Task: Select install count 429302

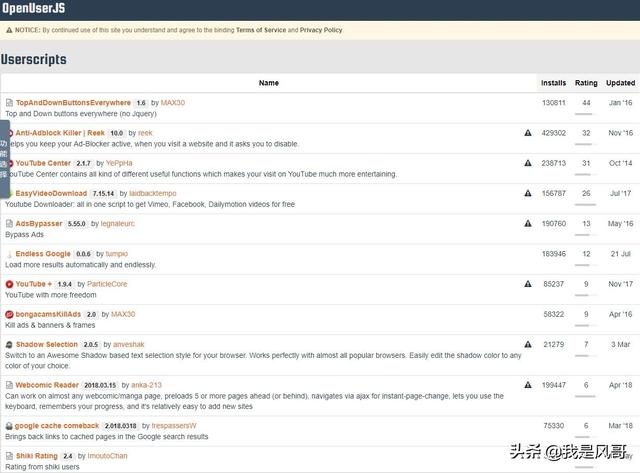Action: coord(553,133)
